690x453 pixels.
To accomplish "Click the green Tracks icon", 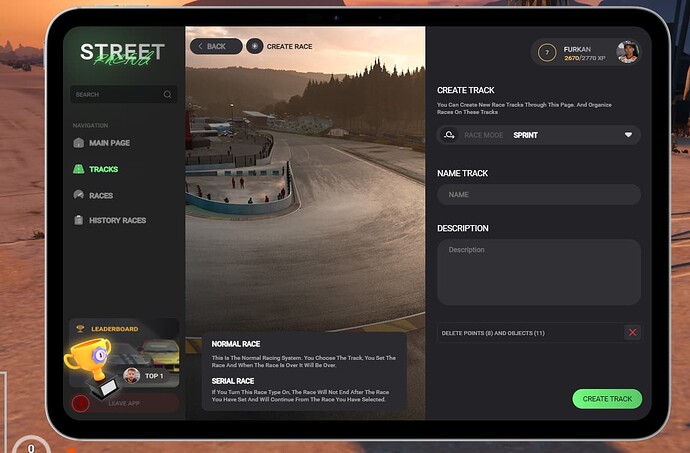I will (78, 169).
